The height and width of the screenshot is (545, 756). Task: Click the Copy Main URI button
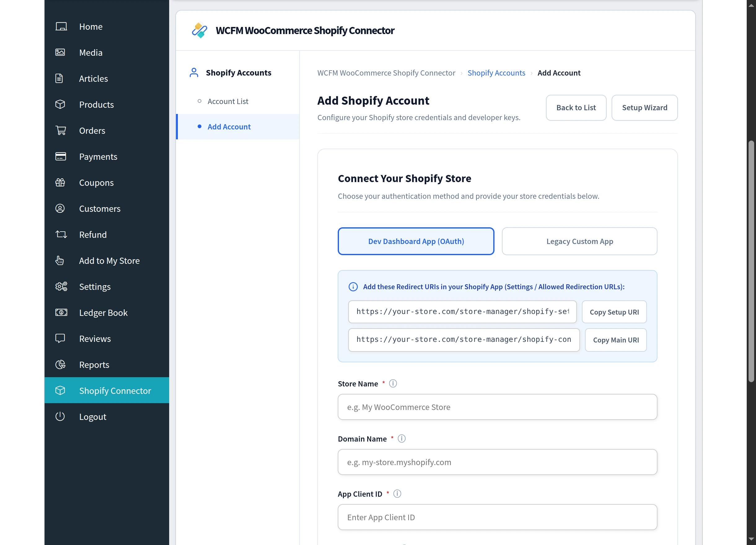tap(616, 340)
